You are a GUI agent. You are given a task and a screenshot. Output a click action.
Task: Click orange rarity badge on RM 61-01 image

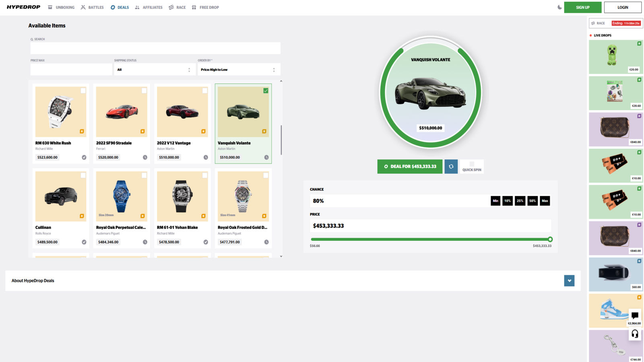(x=203, y=216)
